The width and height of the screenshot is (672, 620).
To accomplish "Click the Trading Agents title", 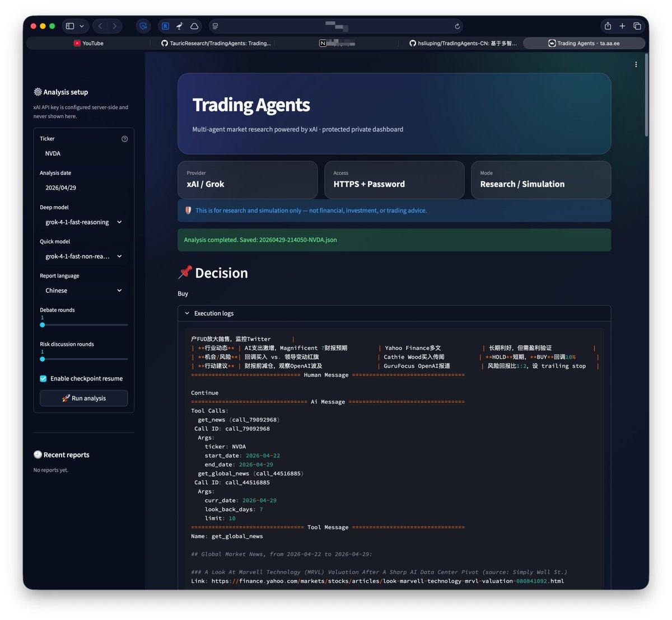I will 251,105.
